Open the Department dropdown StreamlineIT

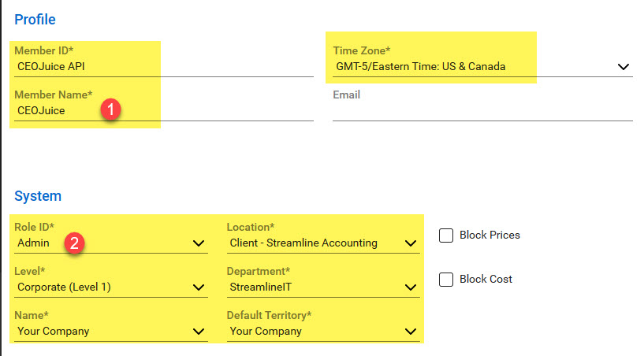click(x=323, y=287)
